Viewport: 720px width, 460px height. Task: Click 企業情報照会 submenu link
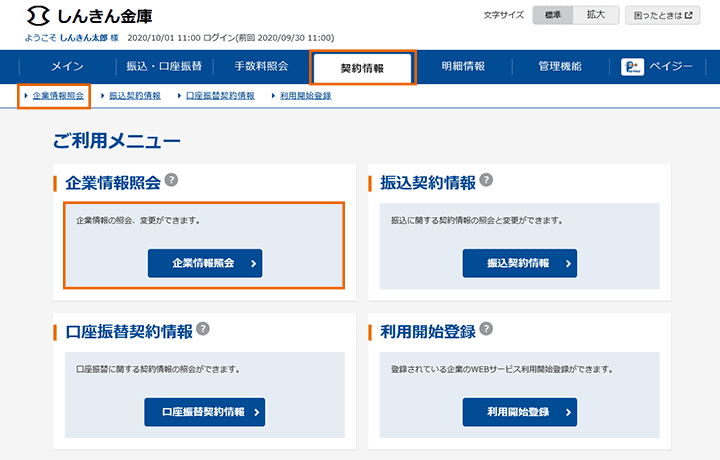click(x=58, y=96)
